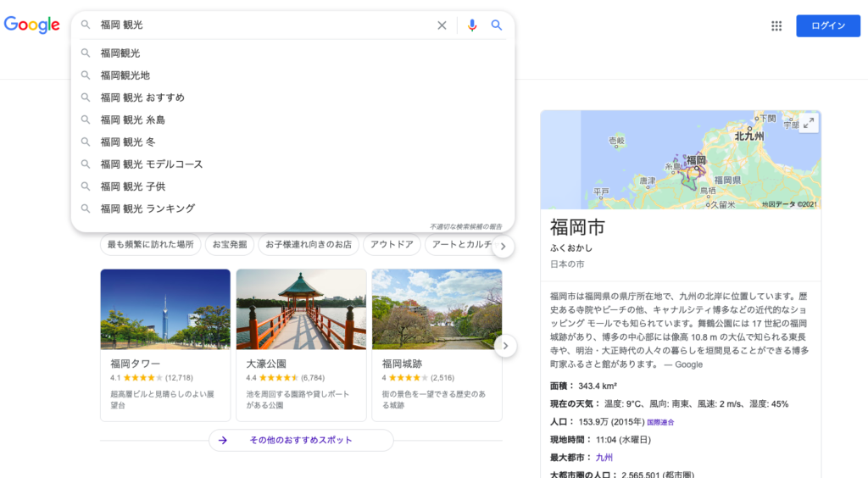Open the 福岡タワー photo
868x478 pixels.
tap(165, 309)
